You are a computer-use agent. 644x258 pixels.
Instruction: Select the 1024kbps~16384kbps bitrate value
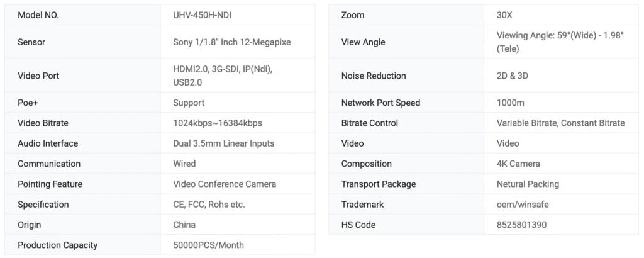[x=217, y=123]
